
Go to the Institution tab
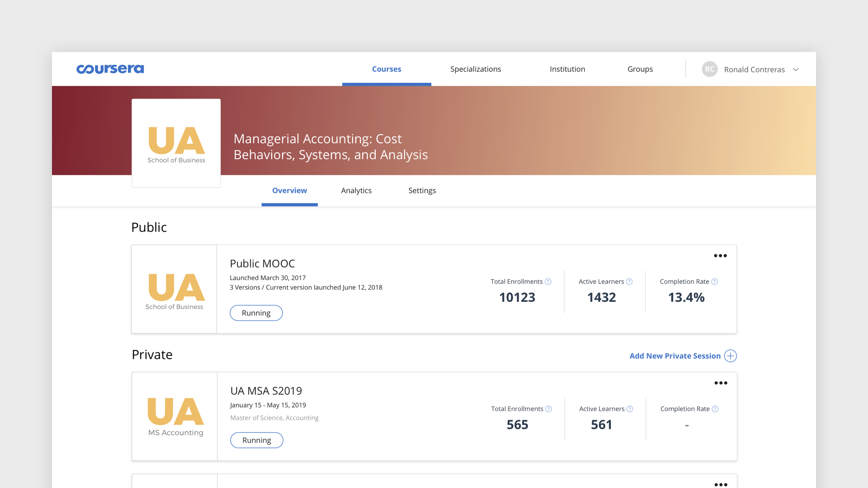[x=567, y=69]
